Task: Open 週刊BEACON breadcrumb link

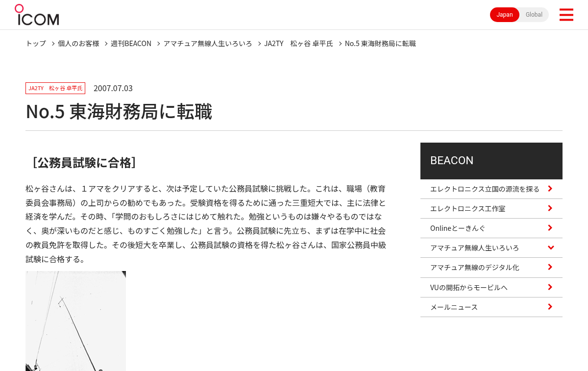Action: tap(131, 44)
